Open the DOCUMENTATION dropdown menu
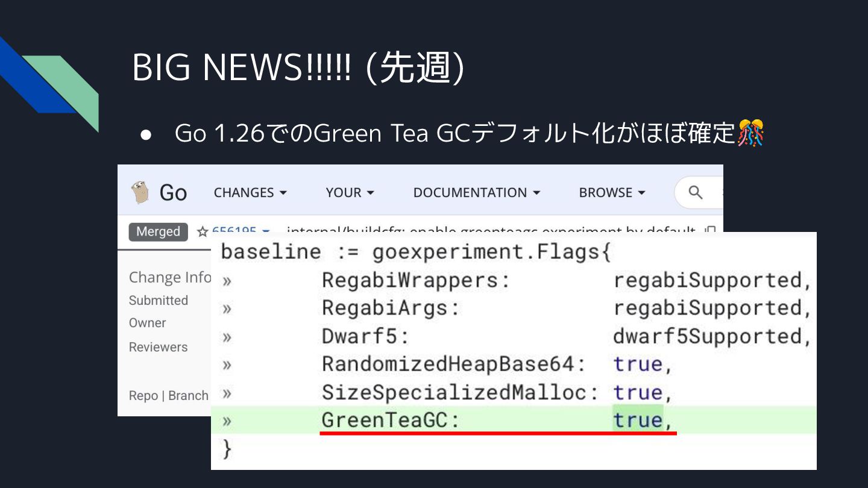 pyautogui.click(x=476, y=193)
